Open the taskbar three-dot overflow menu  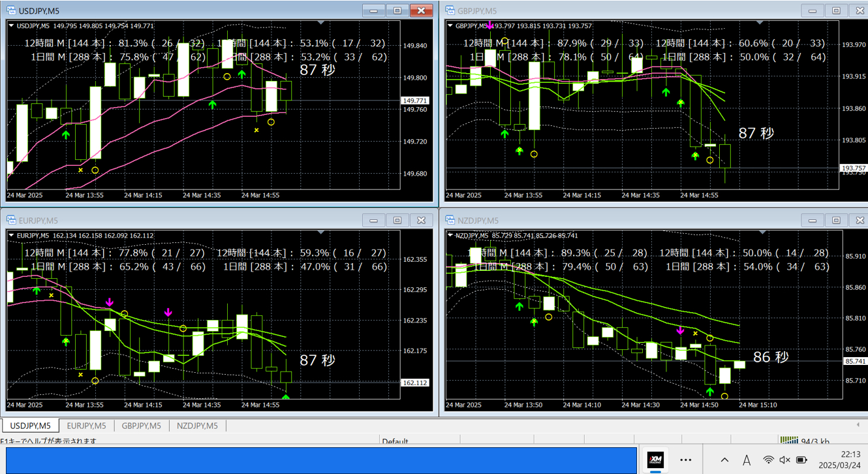[685, 460]
